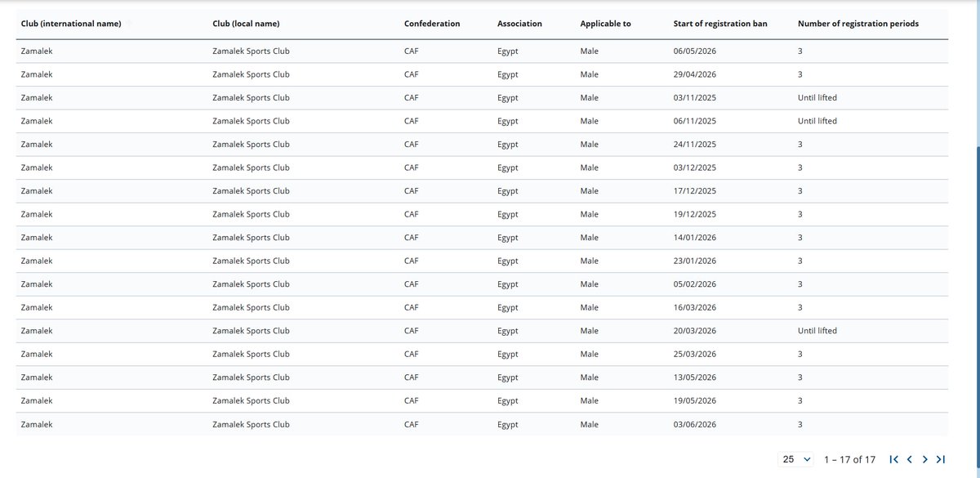Click 'Egypt' in the 13/05/2026 row

508,377
